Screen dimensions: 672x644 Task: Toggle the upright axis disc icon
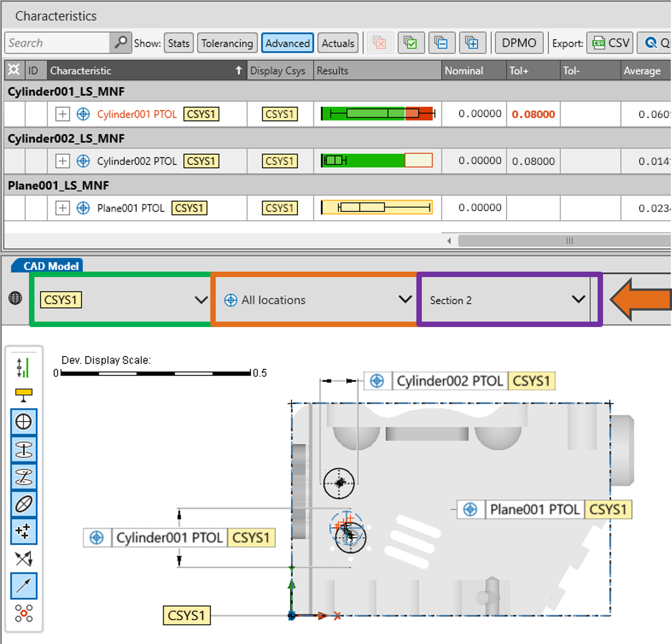[24, 449]
